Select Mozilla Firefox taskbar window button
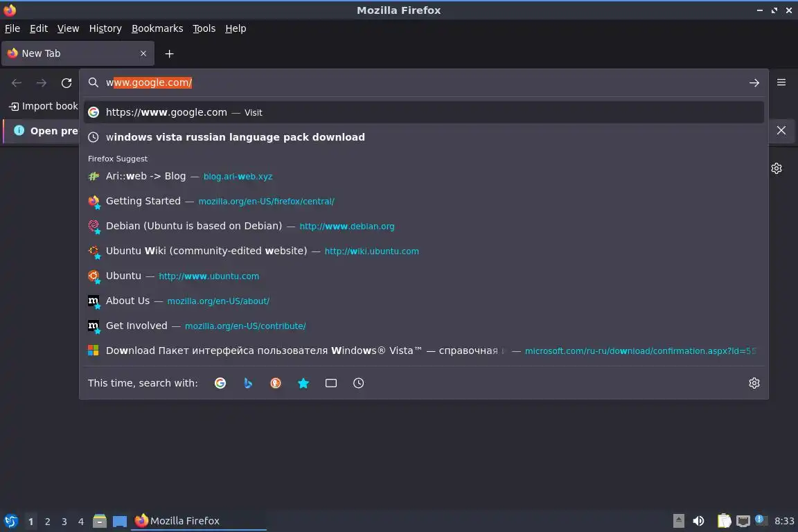This screenshot has width=798, height=532. coord(199,521)
